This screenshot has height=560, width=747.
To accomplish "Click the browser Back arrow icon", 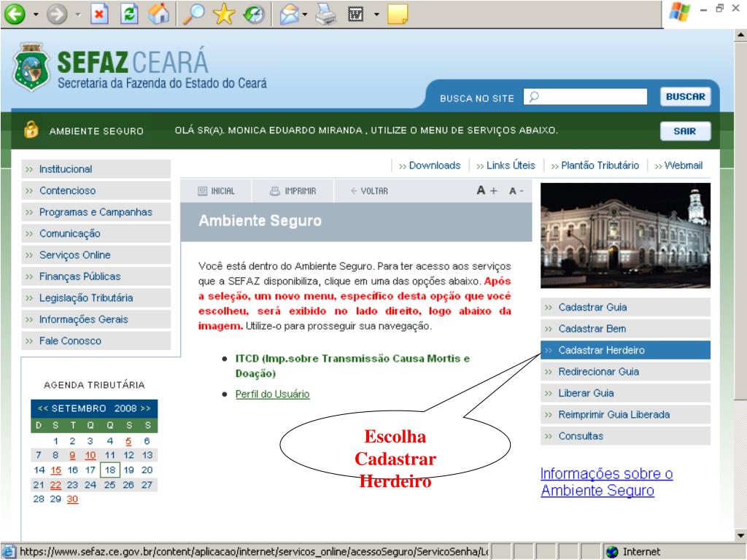I will (15, 14).
